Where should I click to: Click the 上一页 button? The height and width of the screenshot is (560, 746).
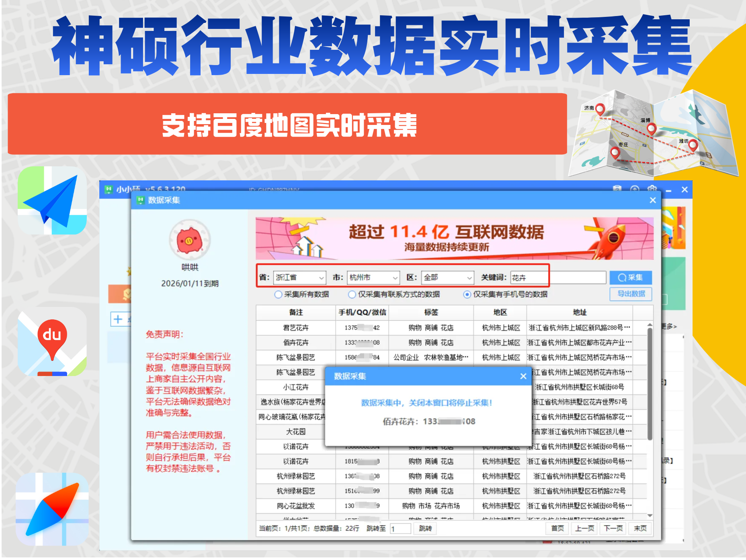(x=584, y=529)
